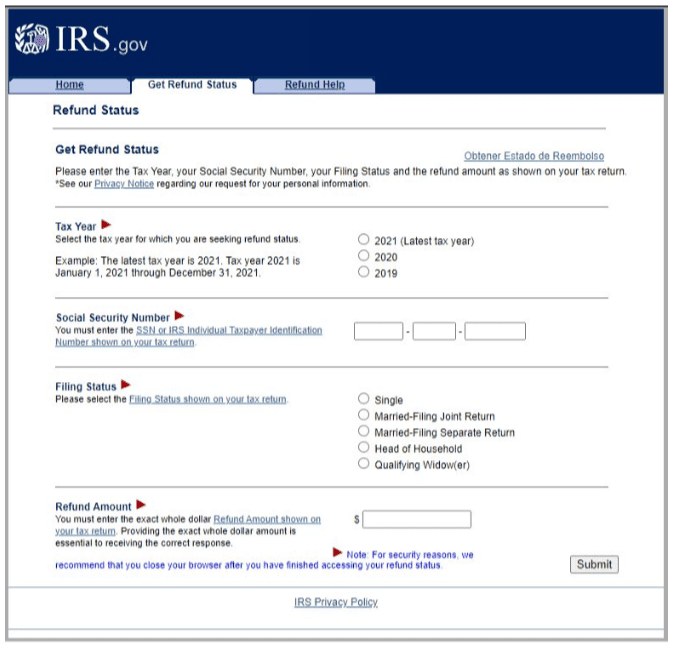Open the Refund Help tab
The image size is (675, 645).
click(x=315, y=85)
